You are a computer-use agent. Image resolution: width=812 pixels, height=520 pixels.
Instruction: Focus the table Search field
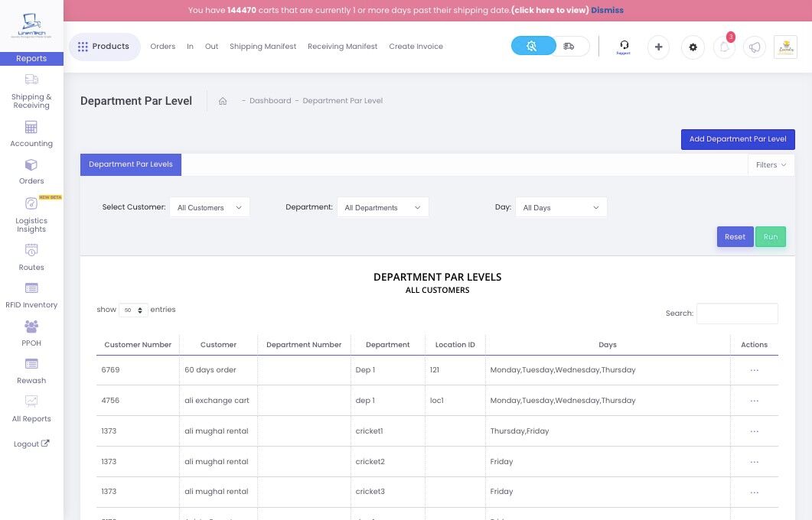coord(737,314)
